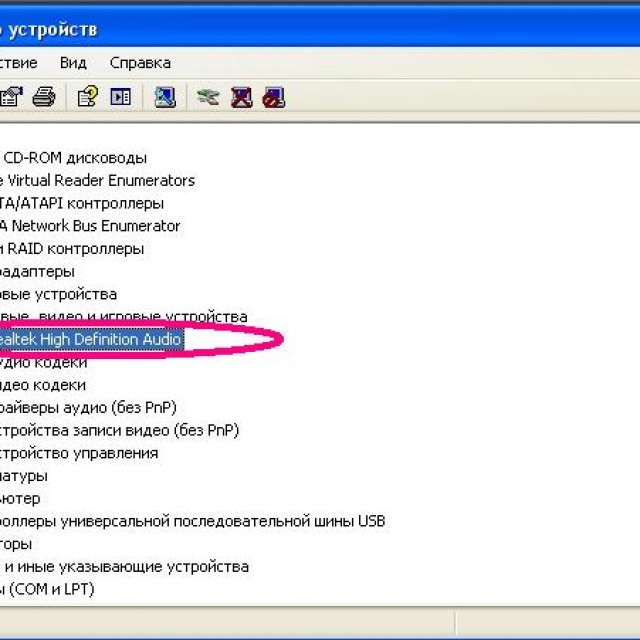Select the порты (COM и LPT) row

point(47,589)
